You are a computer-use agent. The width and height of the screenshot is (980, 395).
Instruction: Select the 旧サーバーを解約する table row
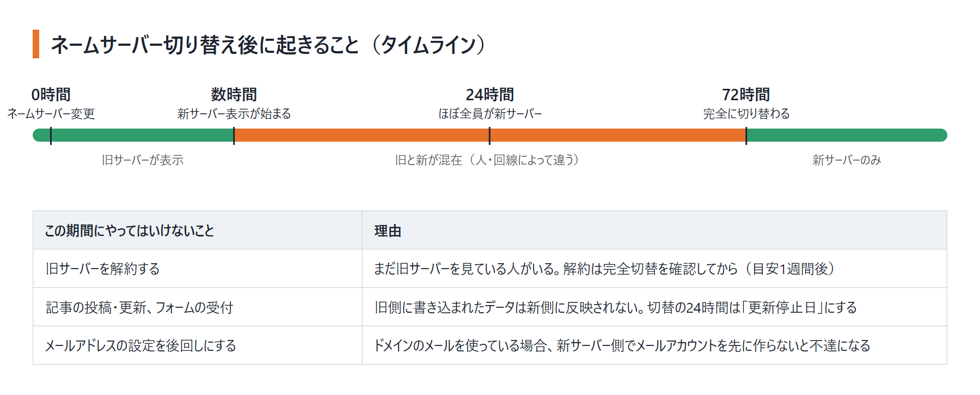(490, 269)
